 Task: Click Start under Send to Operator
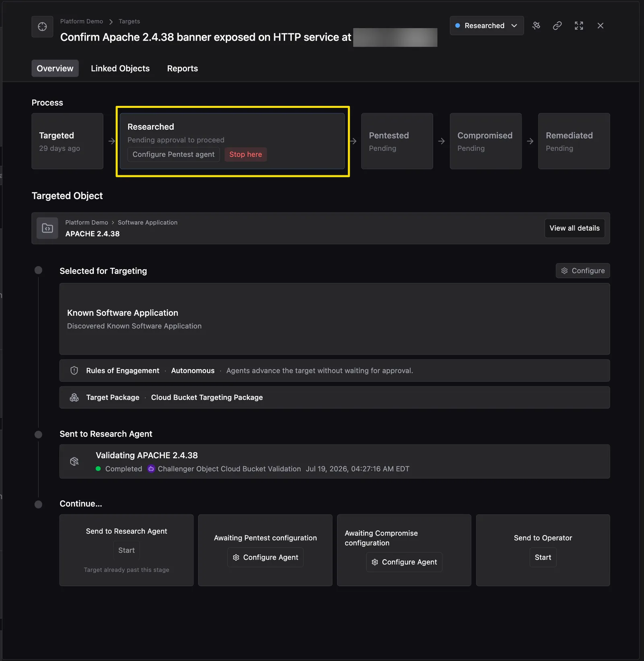tap(543, 557)
